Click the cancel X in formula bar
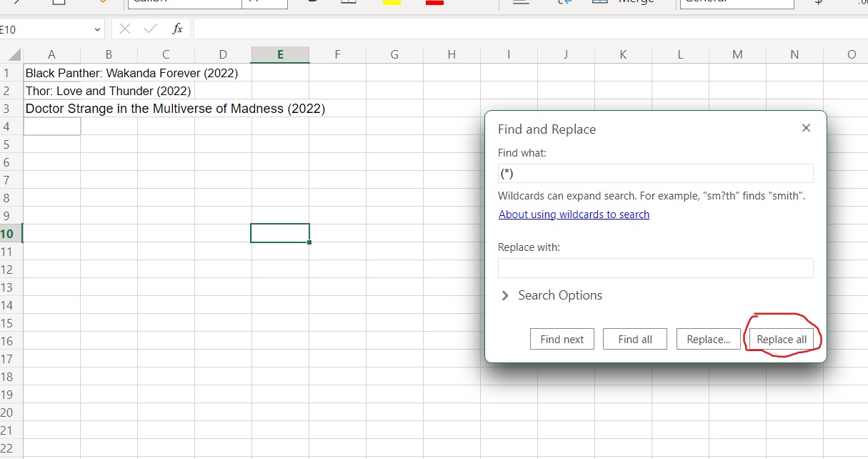 (x=125, y=29)
